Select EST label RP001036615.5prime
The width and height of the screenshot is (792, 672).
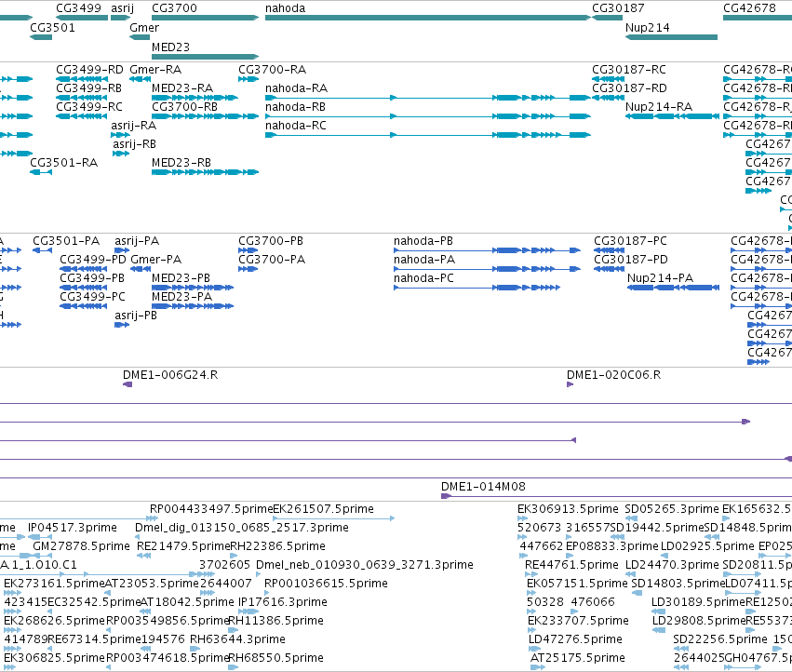pos(327,583)
